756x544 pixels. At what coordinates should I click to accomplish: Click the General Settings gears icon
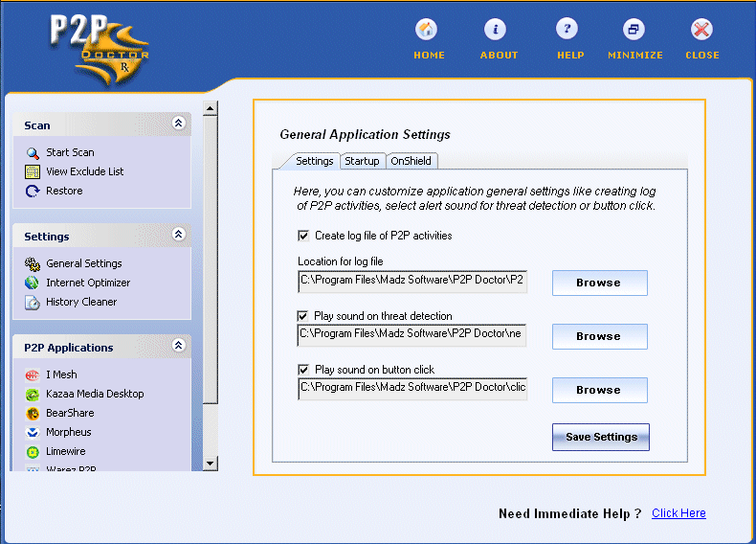pos(33,264)
